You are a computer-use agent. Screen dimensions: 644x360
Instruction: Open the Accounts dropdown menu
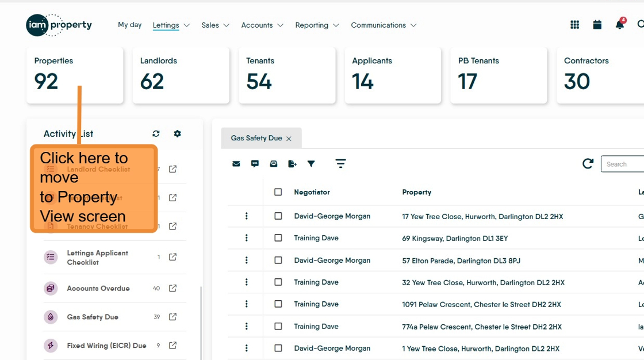click(262, 25)
